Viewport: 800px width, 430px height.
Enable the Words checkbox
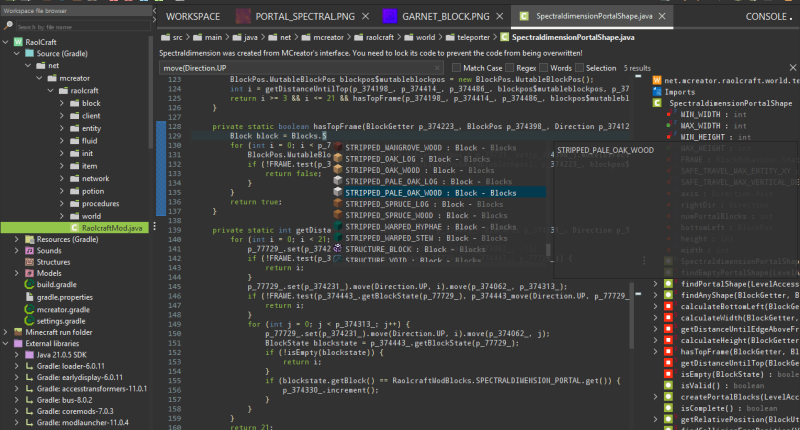(x=544, y=67)
